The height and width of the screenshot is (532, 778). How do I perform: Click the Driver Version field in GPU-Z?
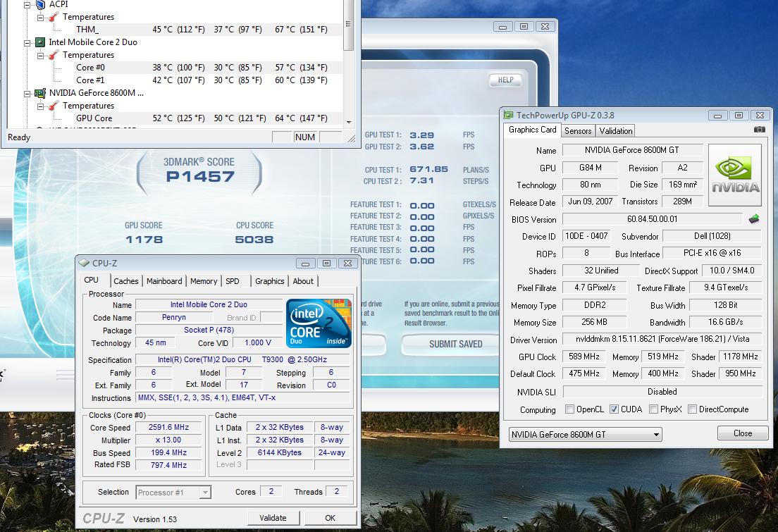[662, 339]
